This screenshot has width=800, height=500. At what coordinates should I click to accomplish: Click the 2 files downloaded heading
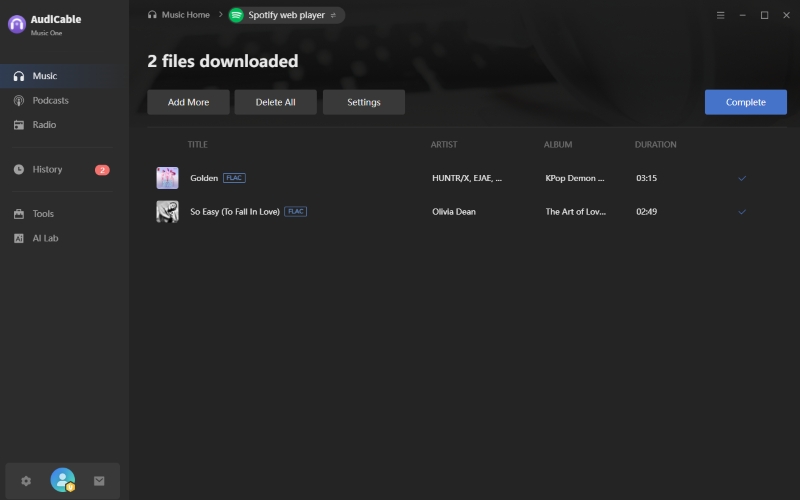[x=223, y=61]
